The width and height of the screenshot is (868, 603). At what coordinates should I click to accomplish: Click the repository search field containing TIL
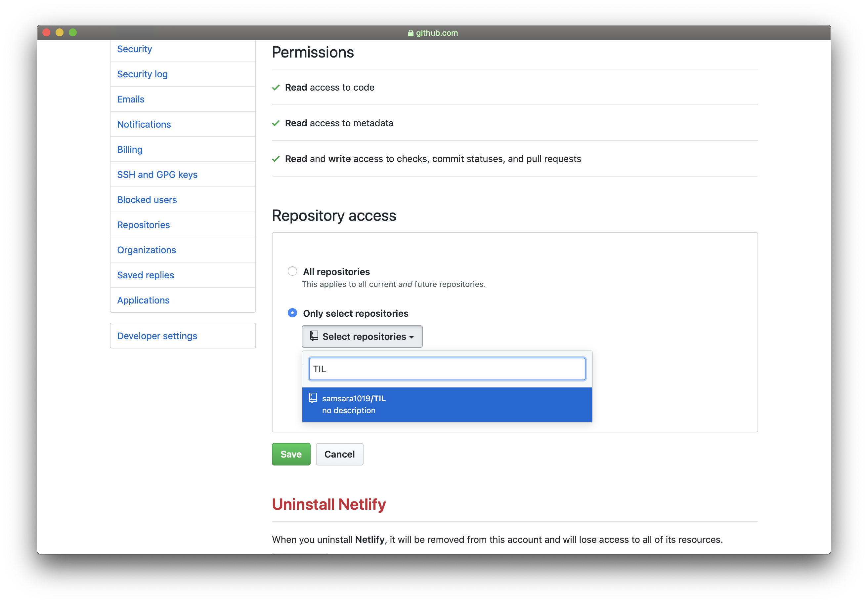click(x=447, y=369)
